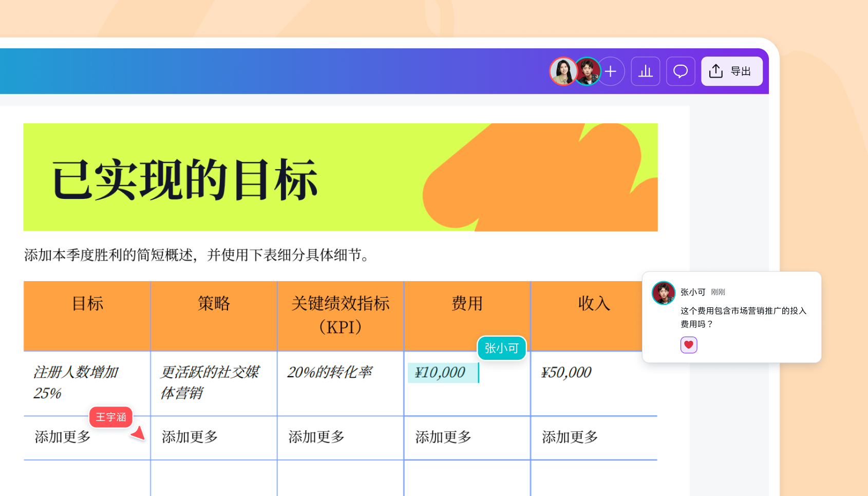868x496 pixels.
Task: Select the 目标 table header cell
Action: click(x=87, y=316)
